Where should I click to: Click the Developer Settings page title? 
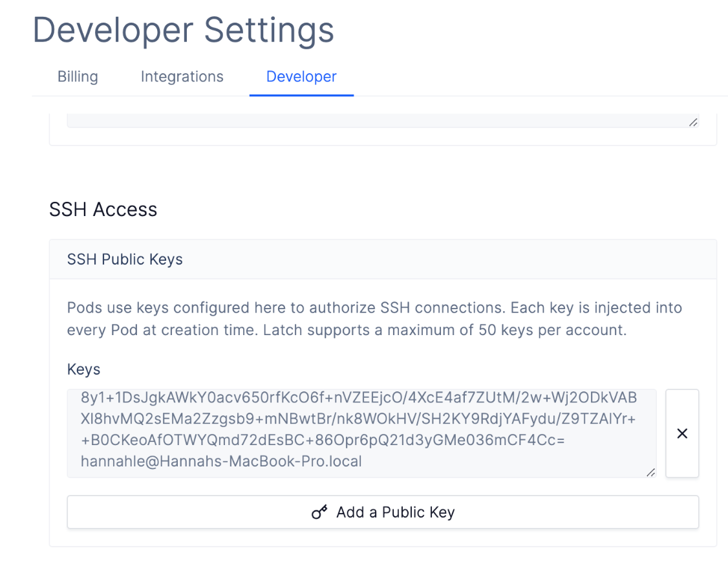click(184, 30)
